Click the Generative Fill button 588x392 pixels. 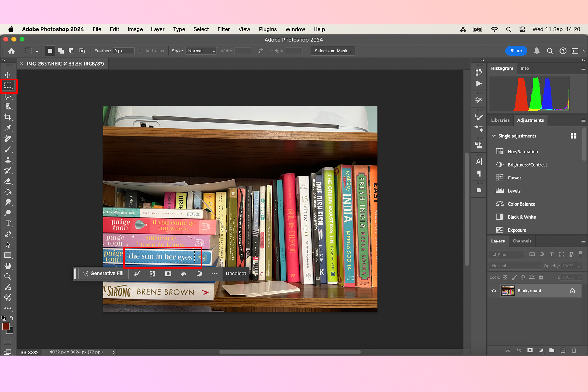click(x=103, y=273)
